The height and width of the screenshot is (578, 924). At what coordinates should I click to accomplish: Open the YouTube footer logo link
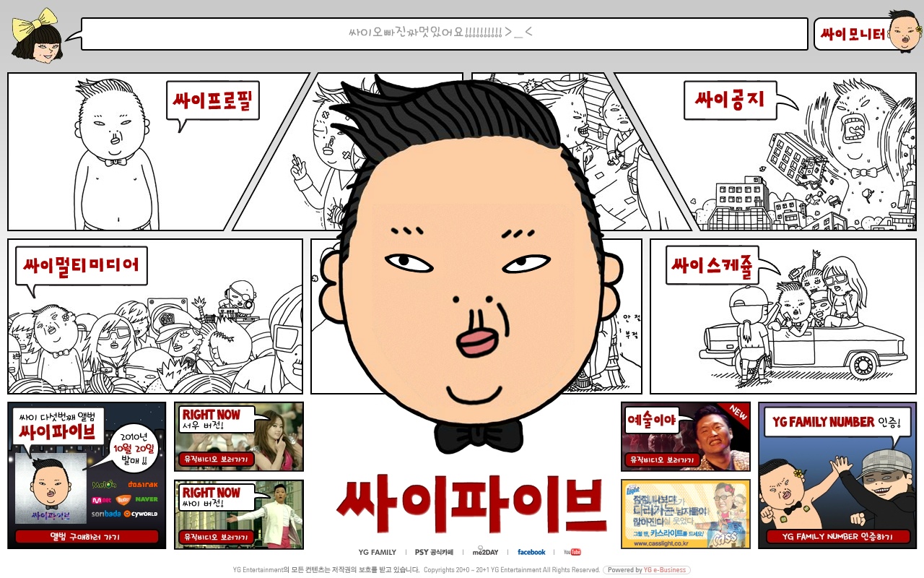(572, 552)
